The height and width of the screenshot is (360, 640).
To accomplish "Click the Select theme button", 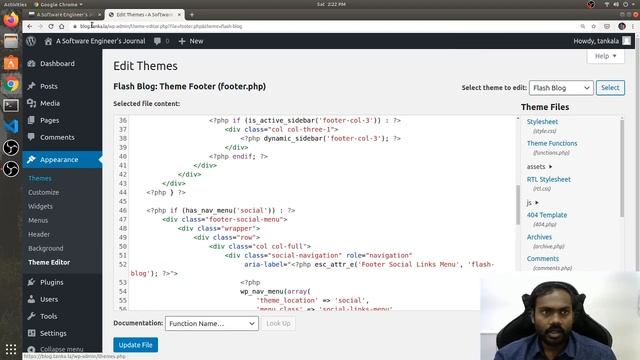I will pyautogui.click(x=610, y=88).
